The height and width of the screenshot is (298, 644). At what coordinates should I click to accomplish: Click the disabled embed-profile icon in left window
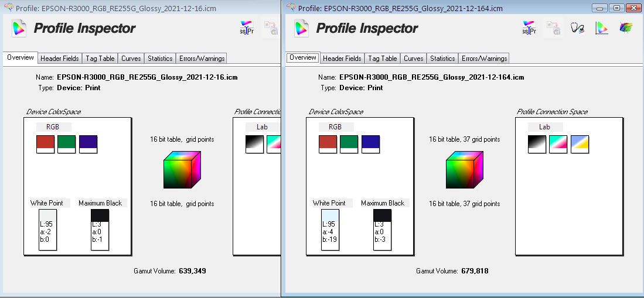[271, 28]
